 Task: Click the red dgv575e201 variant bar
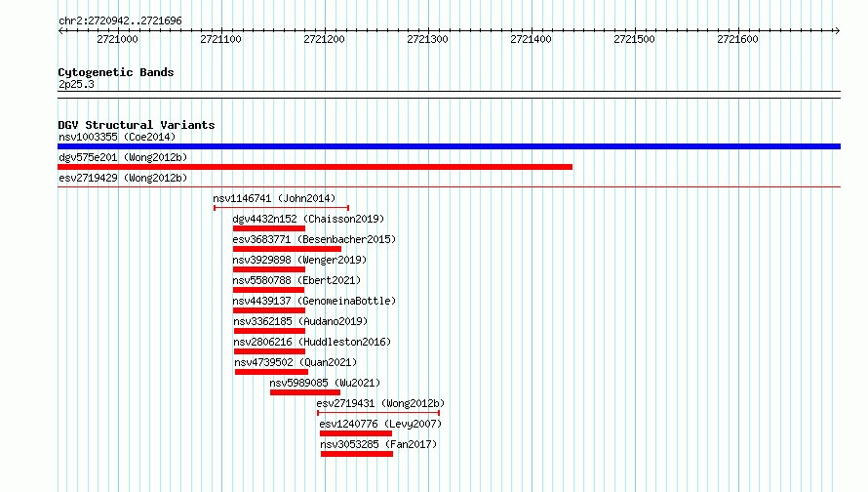[315, 167]
